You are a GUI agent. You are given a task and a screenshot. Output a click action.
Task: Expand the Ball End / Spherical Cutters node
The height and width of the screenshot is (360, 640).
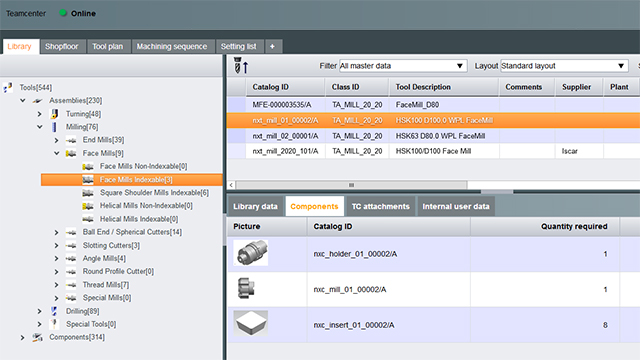pos(56,232)
